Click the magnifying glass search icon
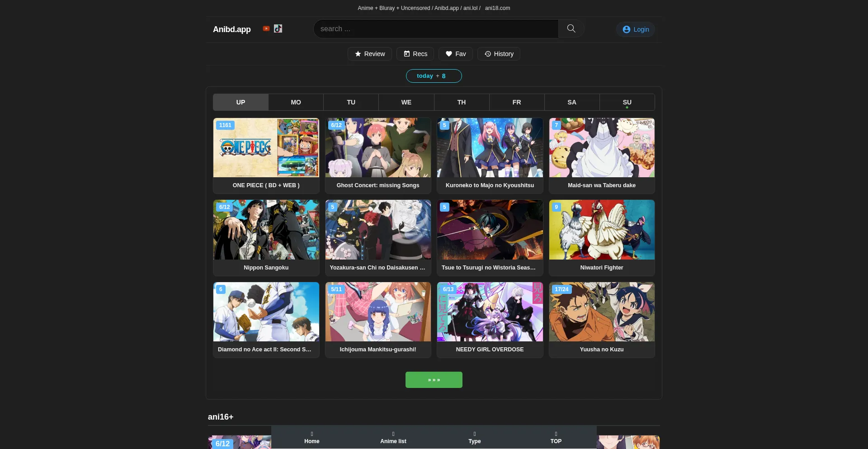The width and height of the screenshot is (868, 449). click(571, 28)
